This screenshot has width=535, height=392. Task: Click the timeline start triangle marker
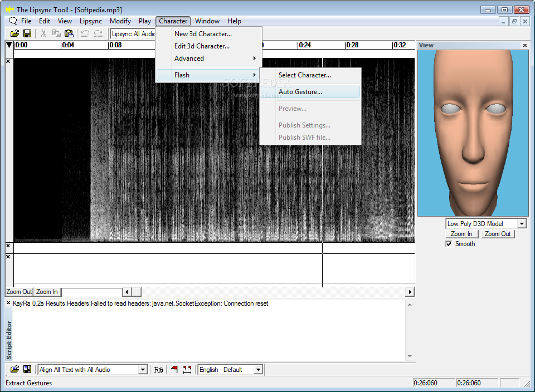point(9,45)
